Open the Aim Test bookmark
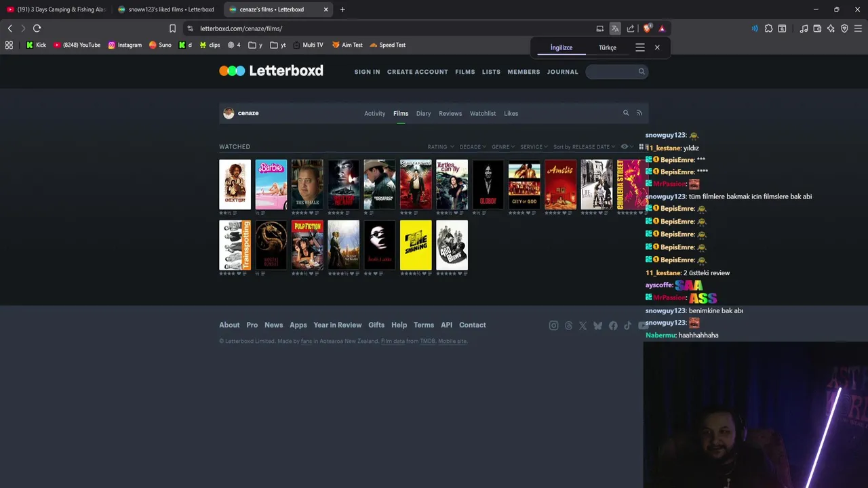 coord(347,45)
